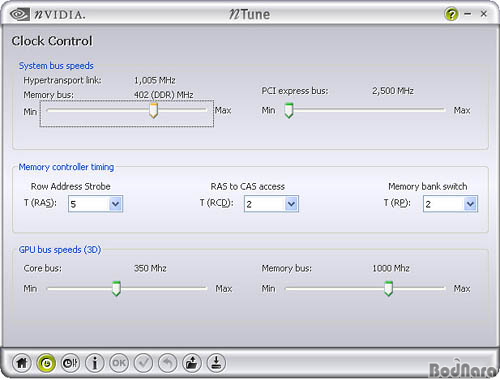Load profile using the folder-arrow icon

(192, 363)
